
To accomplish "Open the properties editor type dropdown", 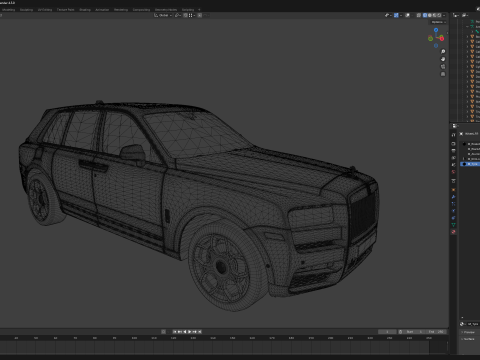I will click(x=455, y=126).
